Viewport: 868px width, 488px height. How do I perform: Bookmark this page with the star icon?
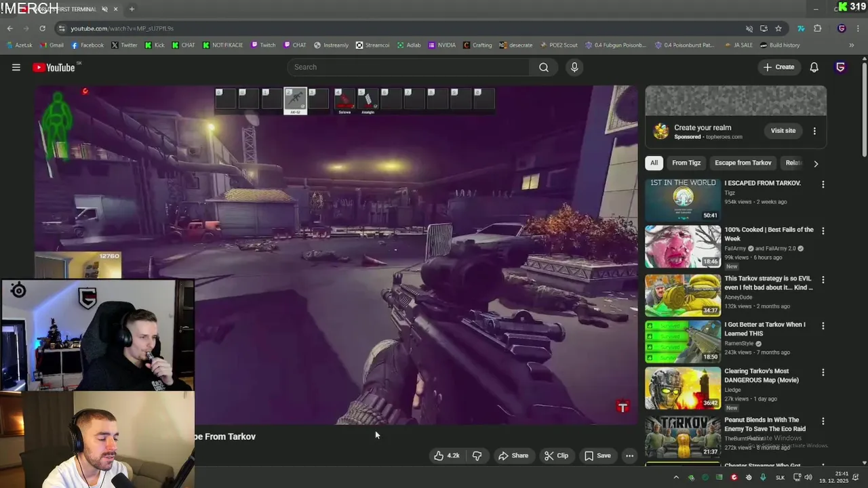(778, 28)
